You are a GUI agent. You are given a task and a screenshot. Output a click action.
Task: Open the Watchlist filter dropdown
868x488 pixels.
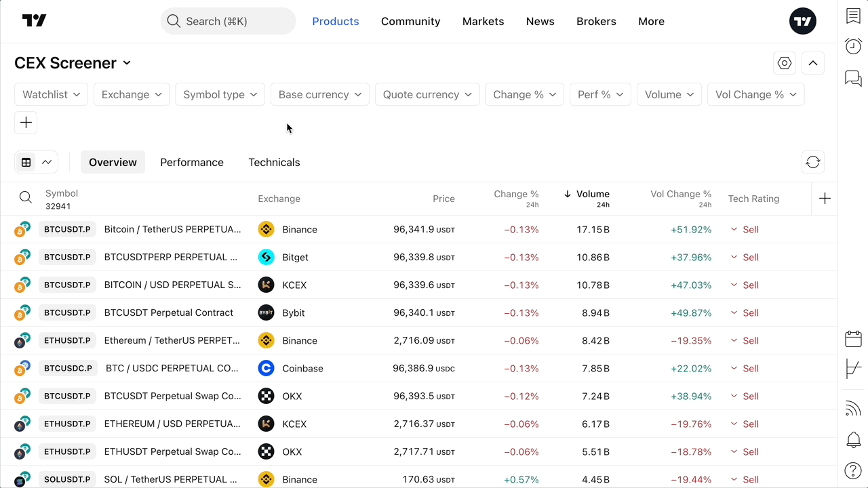tap(52, 94)
